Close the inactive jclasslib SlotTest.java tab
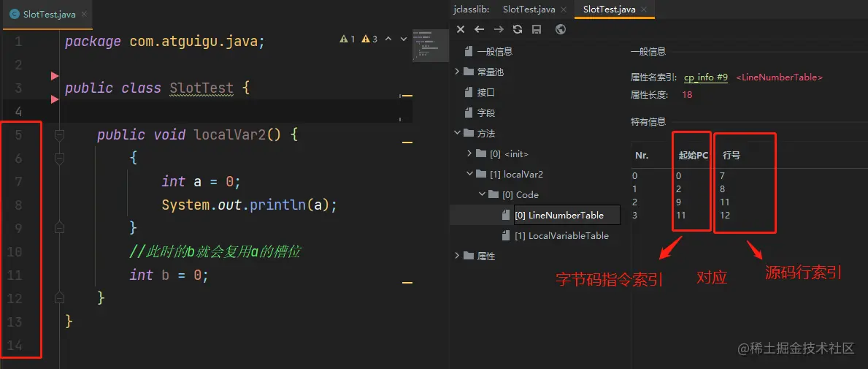Viewport: 868px width, 369px height. pyautogui.click(x=564, y=9)
